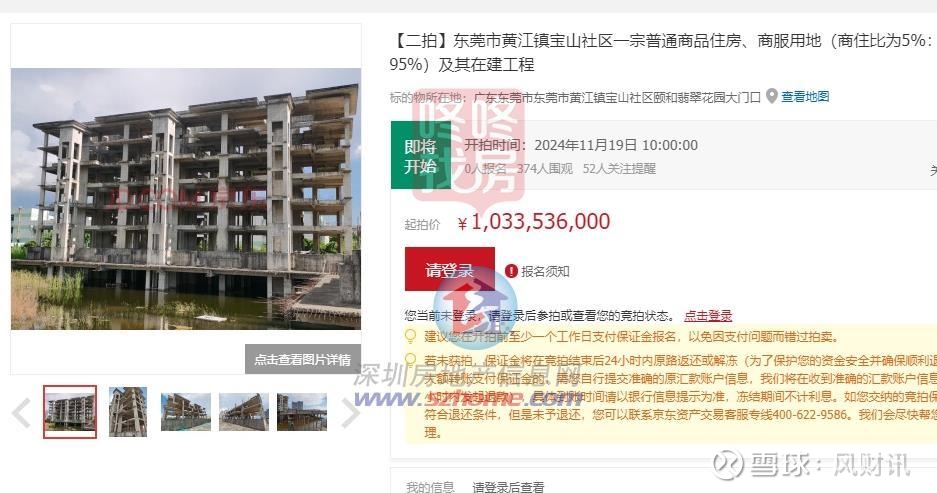The height and width of the screenshot is (493, 937).
Task: Select the third construction thumbnail
Action: 186,412
